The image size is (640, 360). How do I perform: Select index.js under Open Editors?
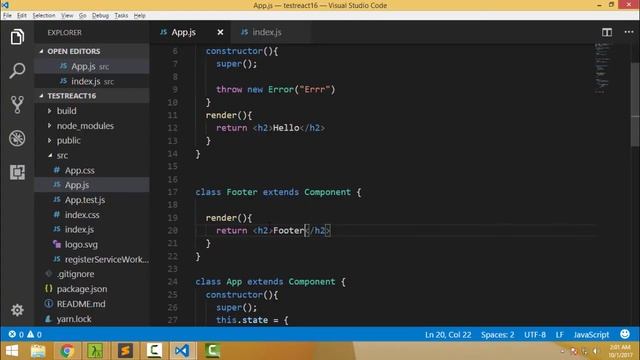(x=92, y=81)
